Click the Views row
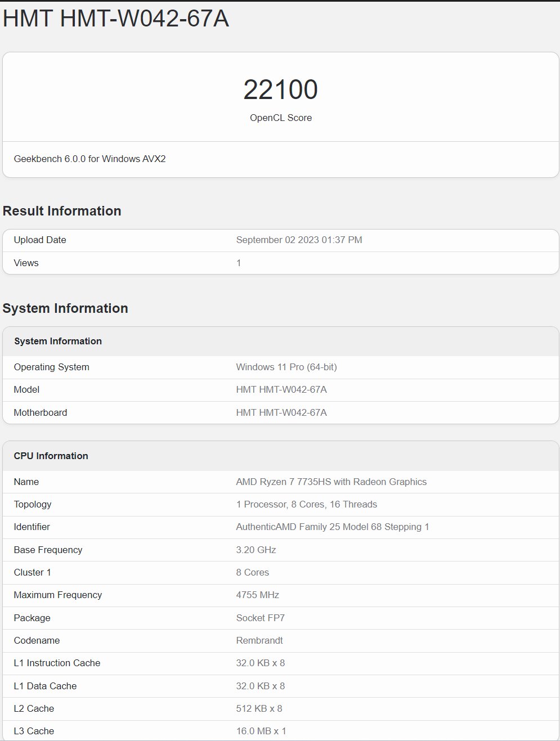560x741 pixels. click(280, 263)
